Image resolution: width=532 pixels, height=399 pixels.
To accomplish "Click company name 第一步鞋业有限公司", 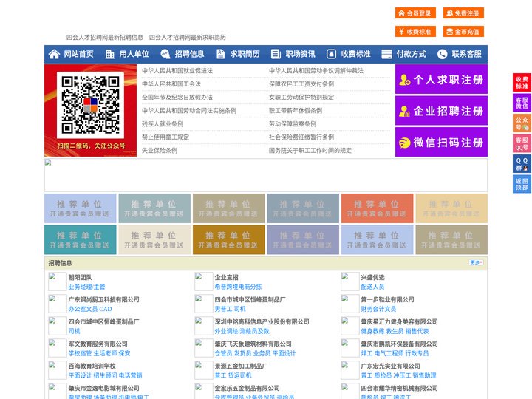I will [387, 299].
